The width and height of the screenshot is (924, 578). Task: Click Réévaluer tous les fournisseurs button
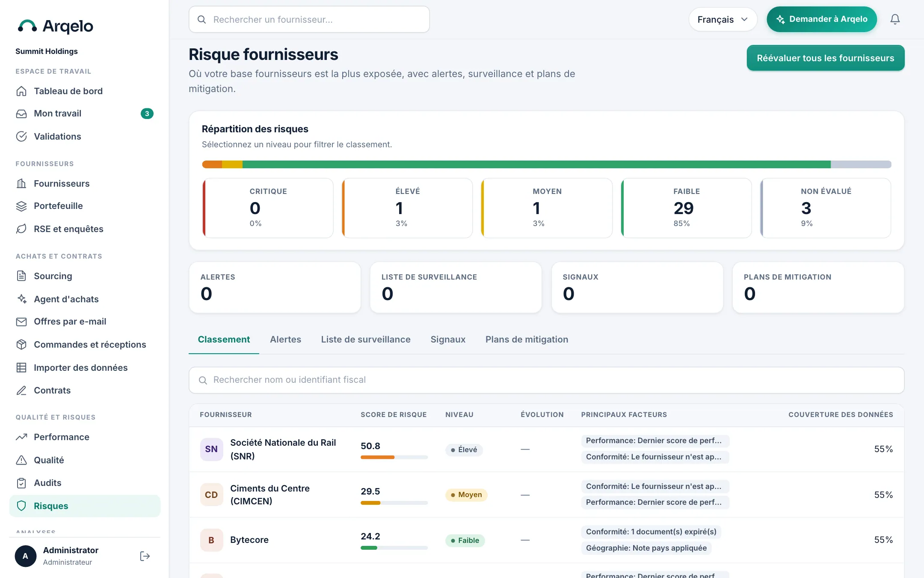coord(825,58)
